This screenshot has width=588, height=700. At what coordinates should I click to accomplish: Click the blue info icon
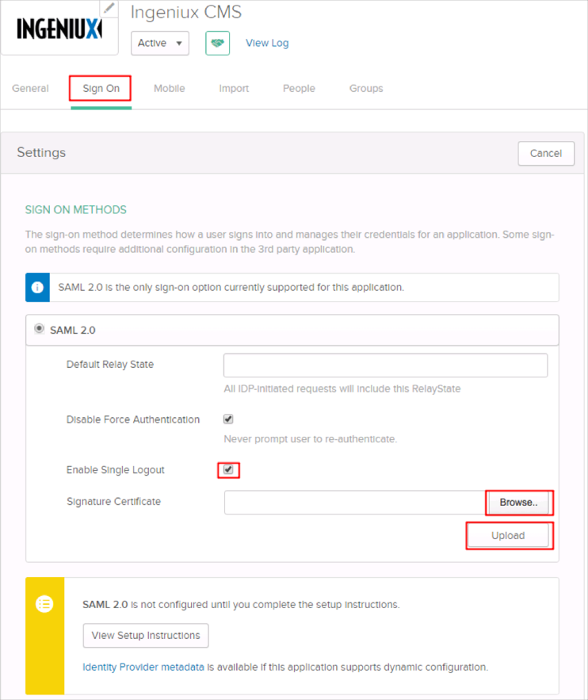(x=37, y=287)
